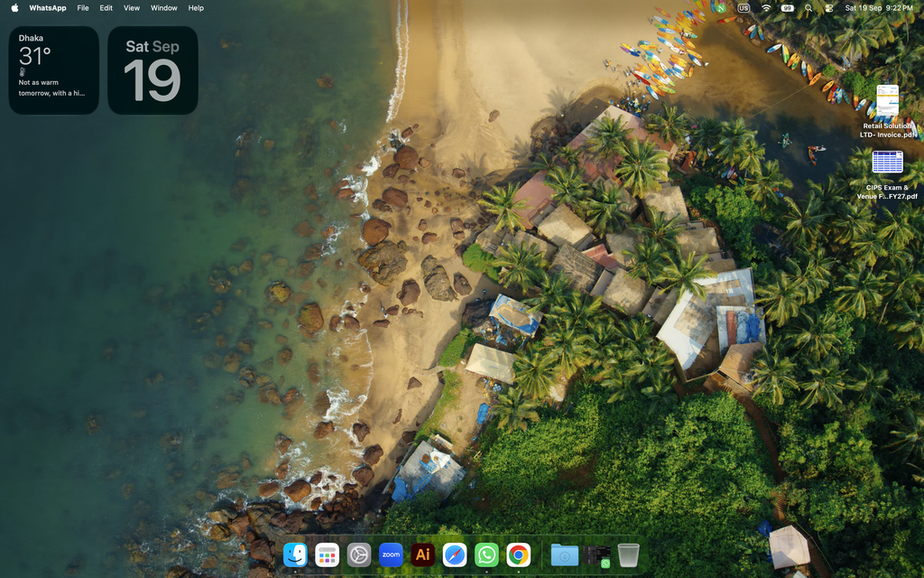Viewport: 924px width, 578px height.
Task: Open Google Chrome from the Dock
Action: [x=519, y=555]
